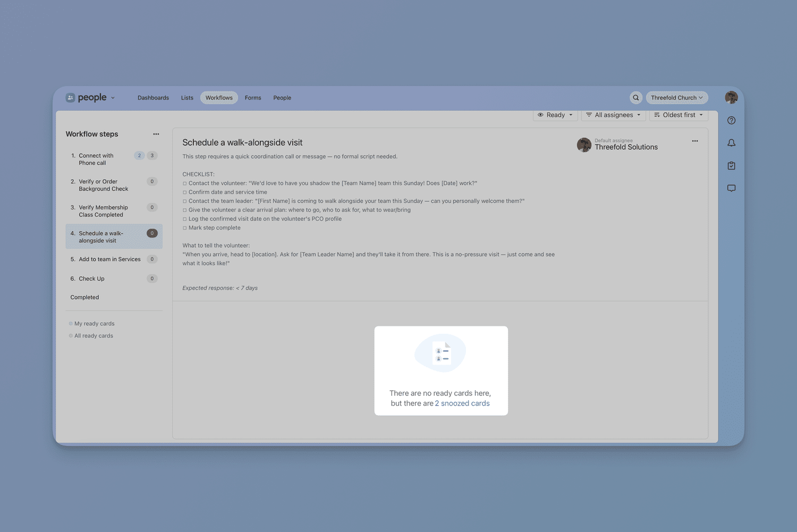Viewport: 797px width, 532px height.
Task: Click the Workflow steps sidebar heading
Action: (x=92, y=134)
